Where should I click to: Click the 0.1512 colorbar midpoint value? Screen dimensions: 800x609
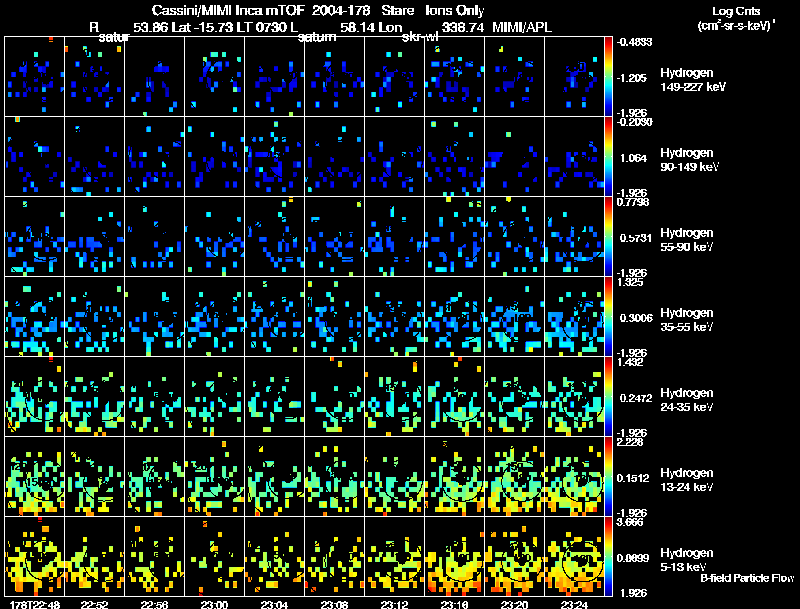pos(635,478)
